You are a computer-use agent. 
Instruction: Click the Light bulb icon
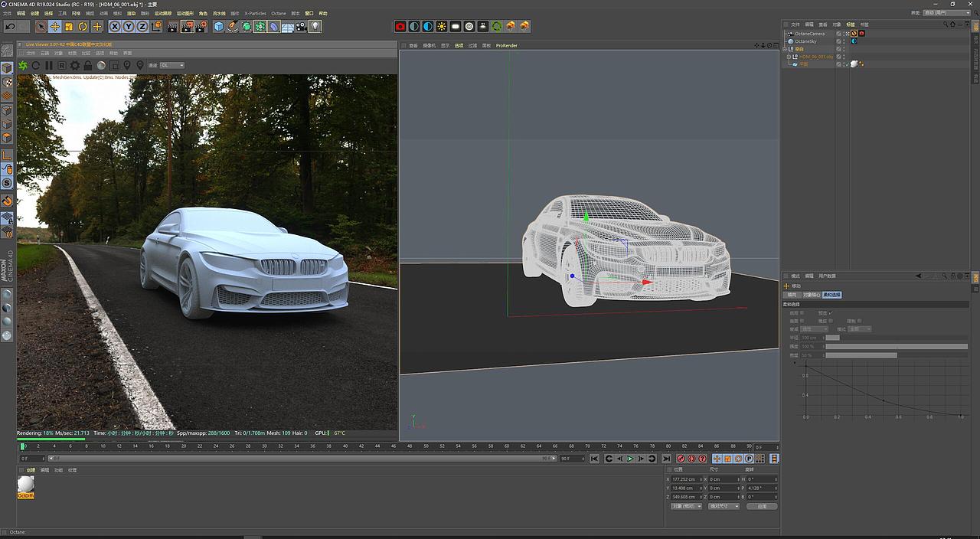[315, 26]
